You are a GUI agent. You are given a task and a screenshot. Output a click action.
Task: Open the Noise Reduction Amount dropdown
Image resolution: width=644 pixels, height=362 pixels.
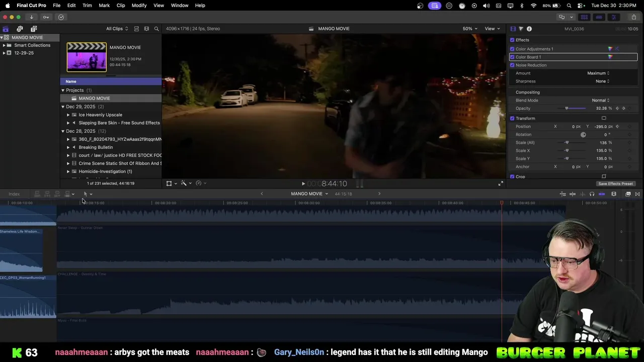coord(598,73)
